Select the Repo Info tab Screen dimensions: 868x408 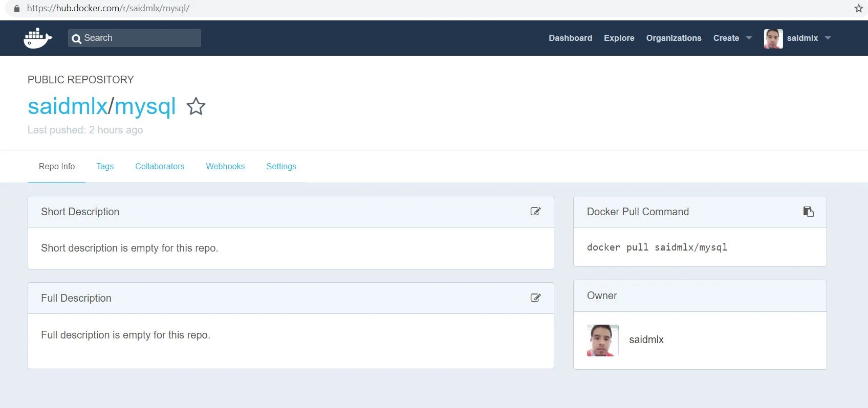57,166
